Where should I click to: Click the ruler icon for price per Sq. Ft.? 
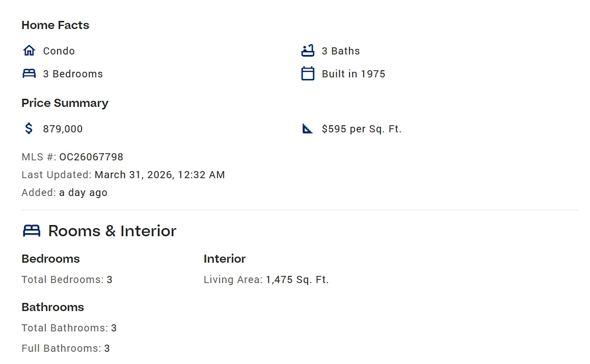pyautogui.click(x=308, y=128)
